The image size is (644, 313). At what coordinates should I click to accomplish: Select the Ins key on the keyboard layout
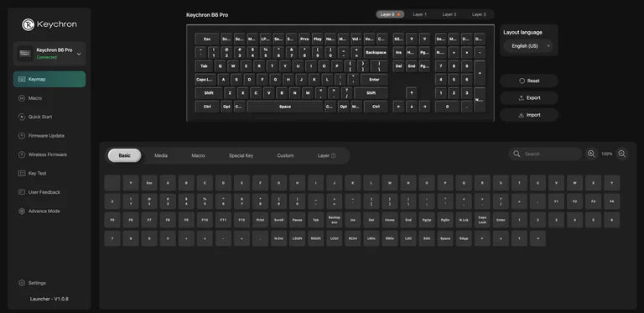398,53
